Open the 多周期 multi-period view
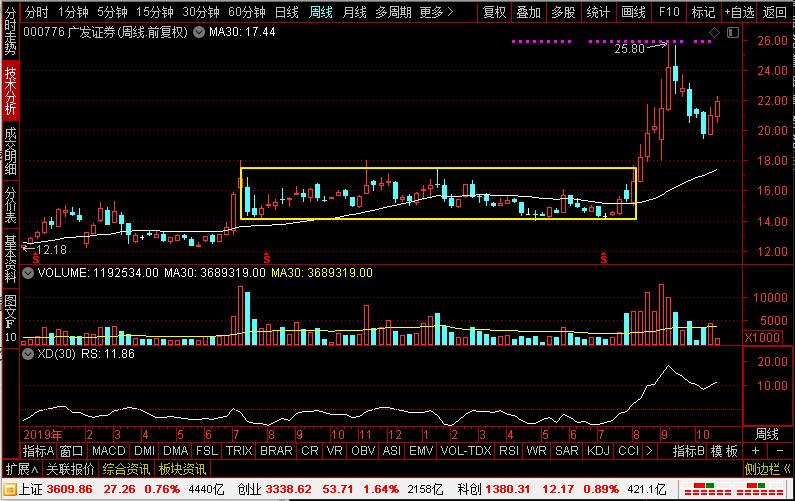The height and width of the screenshot is (501, 795). point(393,12)
